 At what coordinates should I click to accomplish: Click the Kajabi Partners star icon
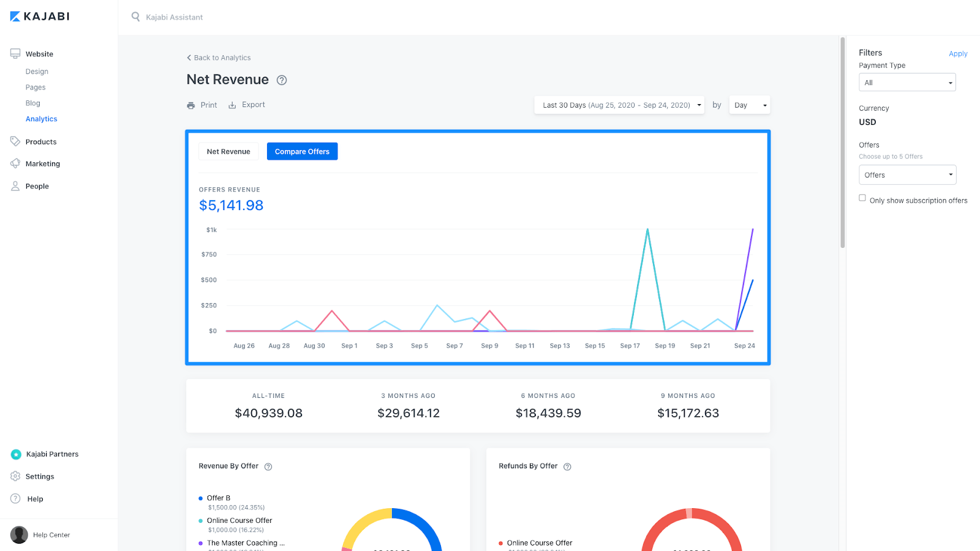click(x=16, y=454)
